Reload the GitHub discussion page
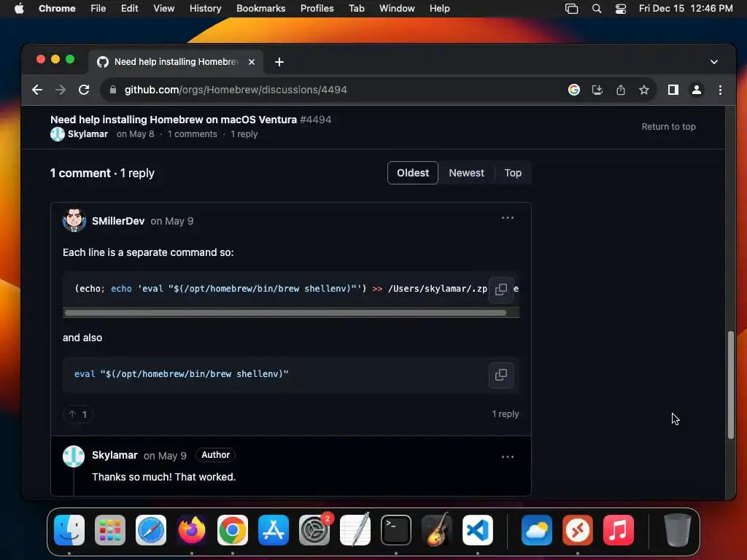This screenshot has height=560, width=747. [x=84, y=90]
